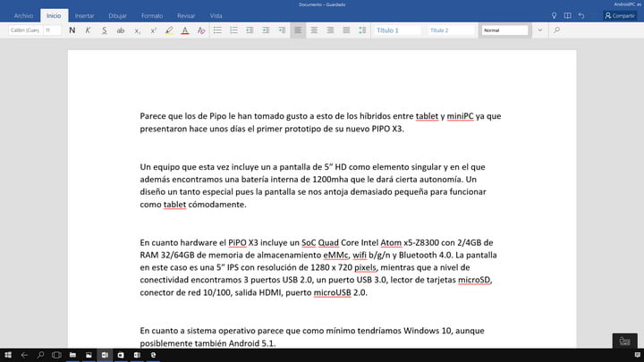Open the lightbulb help icon

coord(555,15)
